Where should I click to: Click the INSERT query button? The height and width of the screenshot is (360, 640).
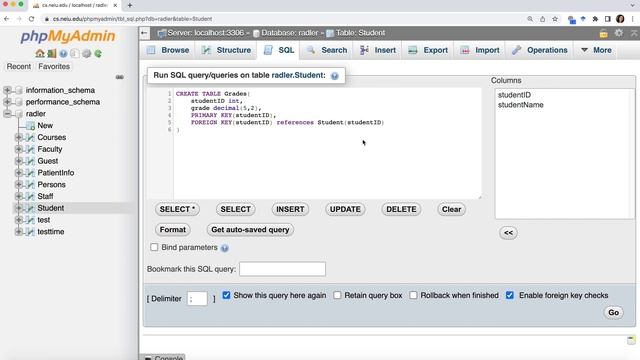[x=290, y=209]
